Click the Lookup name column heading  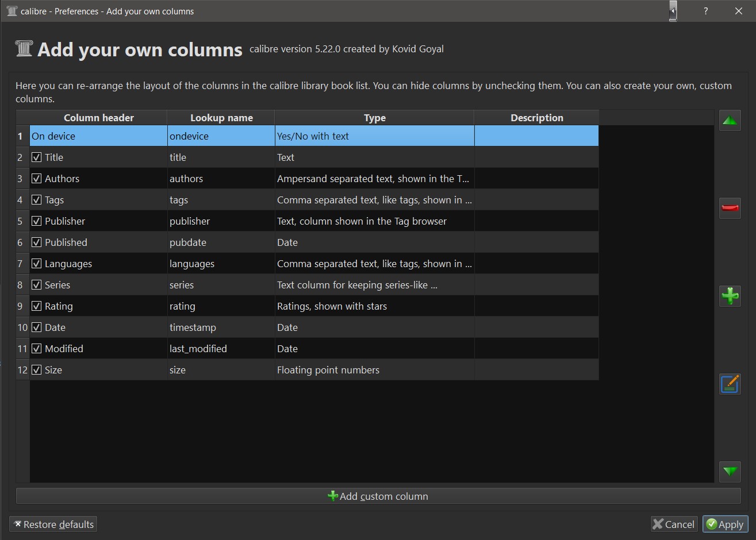(x=221, y=118)
